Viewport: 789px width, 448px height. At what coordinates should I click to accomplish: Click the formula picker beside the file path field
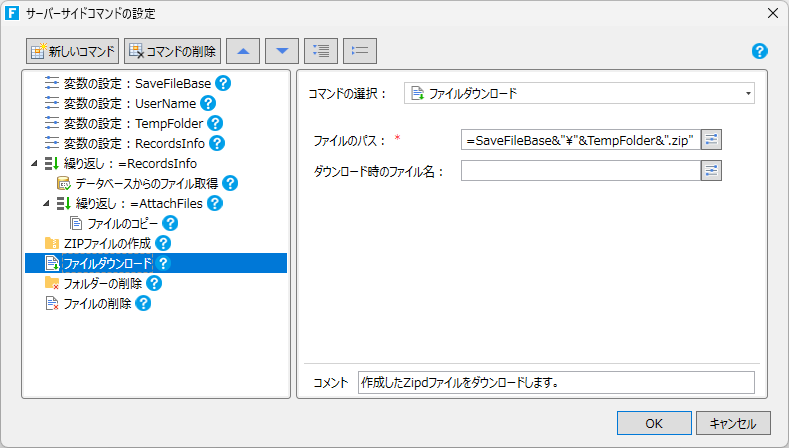pyautogui.click(x=711, y=140)
